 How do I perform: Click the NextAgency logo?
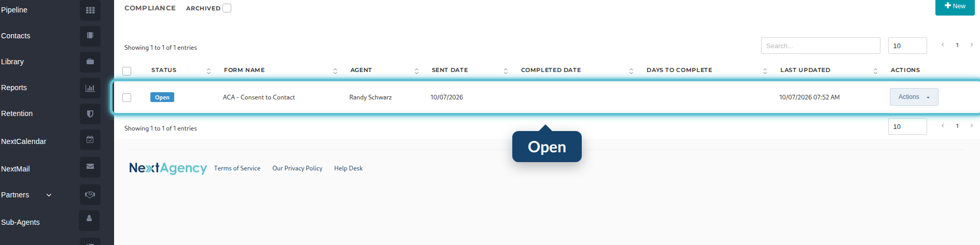(x=168, y=168)
